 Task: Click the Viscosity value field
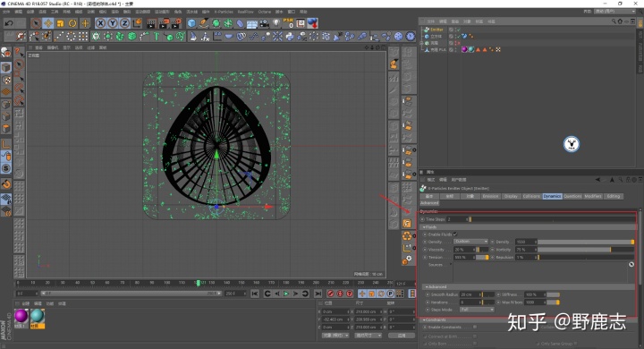464,250
